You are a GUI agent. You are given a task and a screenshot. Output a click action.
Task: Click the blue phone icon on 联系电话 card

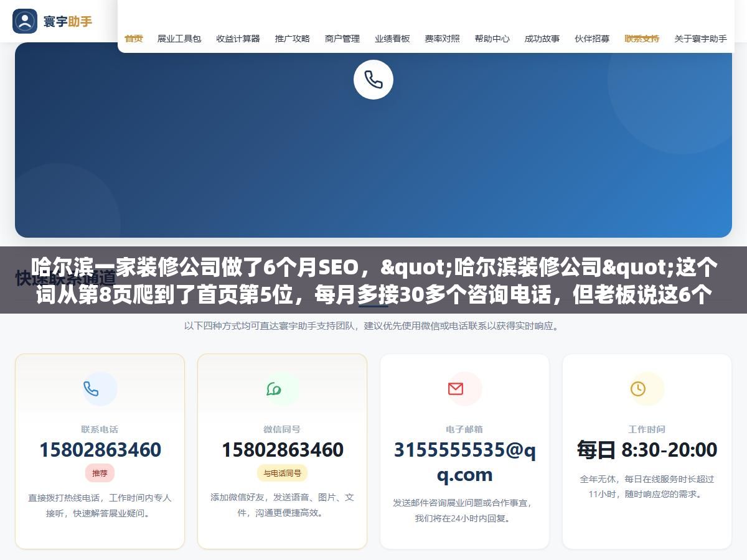(92, 389)
